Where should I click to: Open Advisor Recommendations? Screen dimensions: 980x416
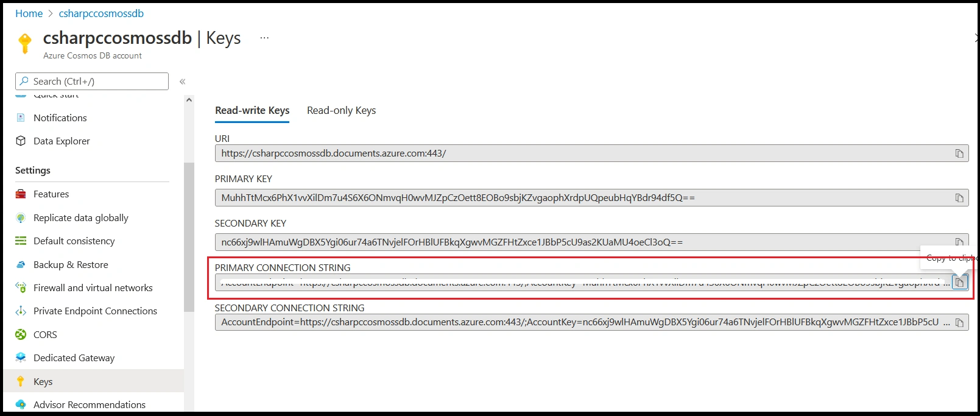[x=89, y=405]
